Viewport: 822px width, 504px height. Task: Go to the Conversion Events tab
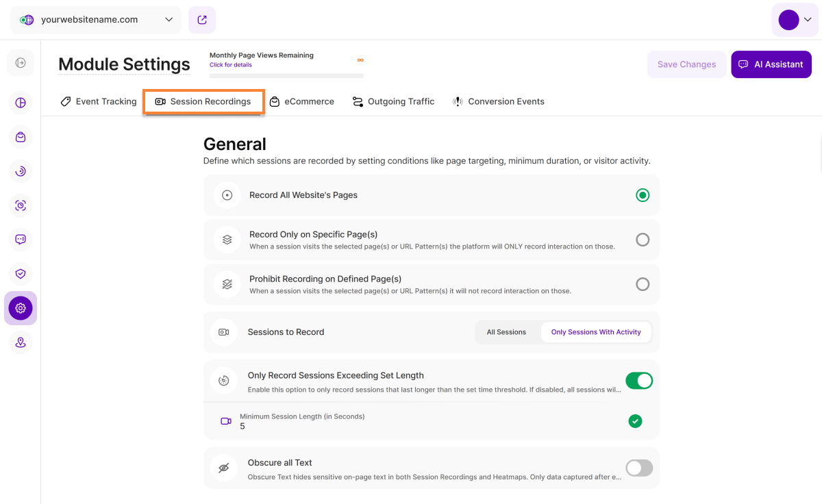click(498, 101)
